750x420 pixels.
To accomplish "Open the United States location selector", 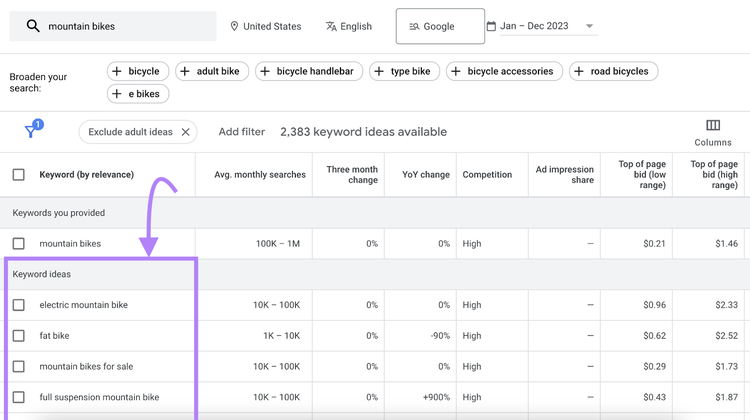I will click(x=266, y=26).
